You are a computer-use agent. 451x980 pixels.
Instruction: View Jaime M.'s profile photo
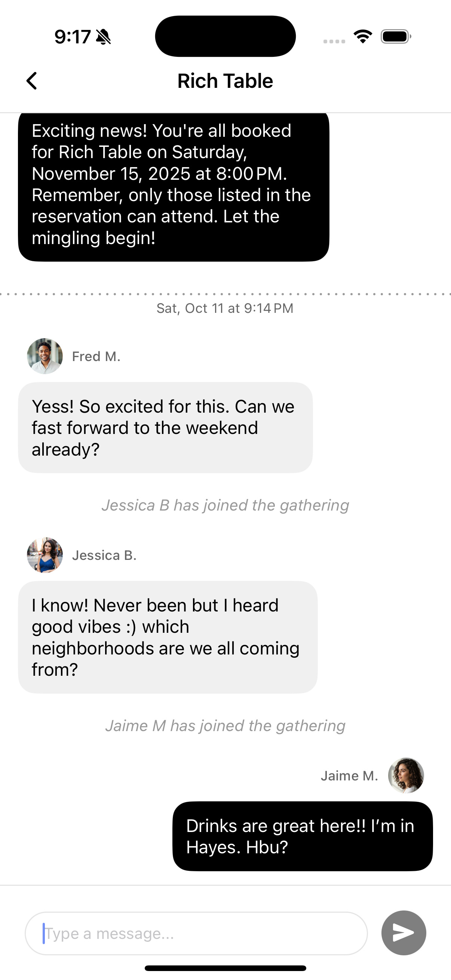pyautogui.click(x=406, y=775)
